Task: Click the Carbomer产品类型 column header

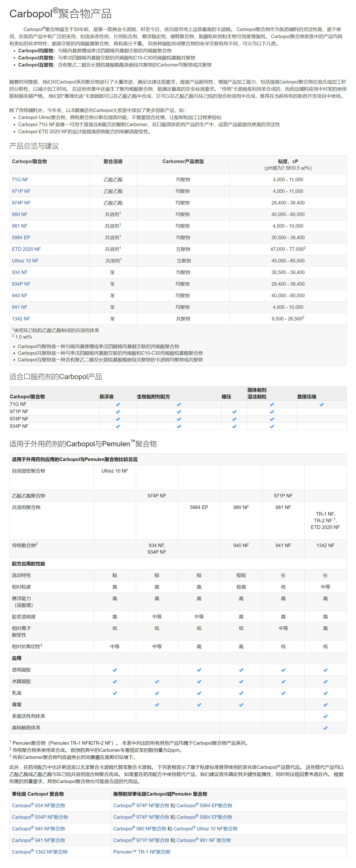Action: 183,161
